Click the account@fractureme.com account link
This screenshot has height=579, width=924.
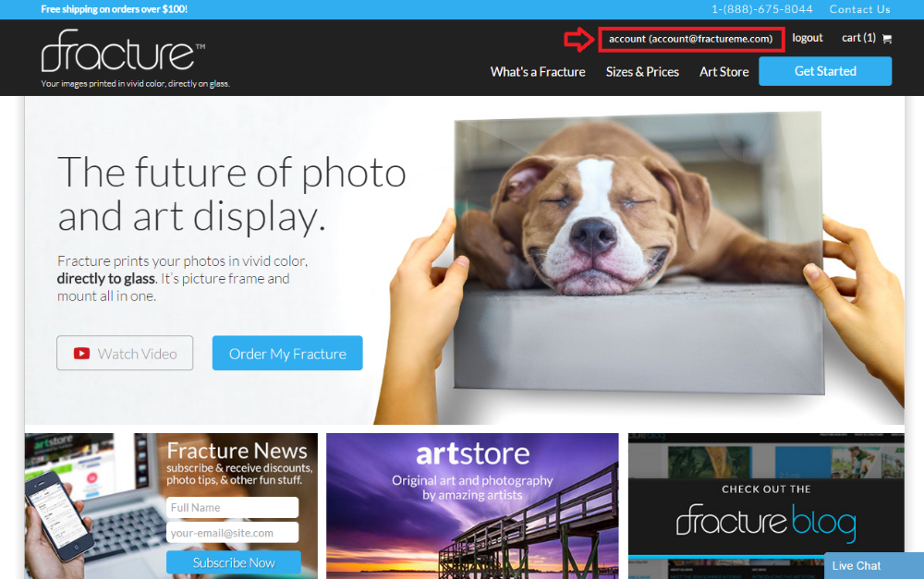click(690, 39)
